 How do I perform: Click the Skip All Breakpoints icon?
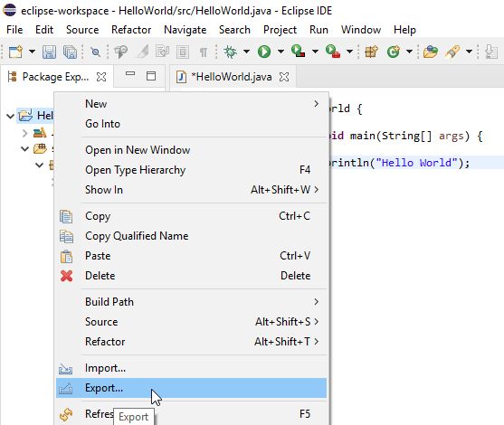95,52
